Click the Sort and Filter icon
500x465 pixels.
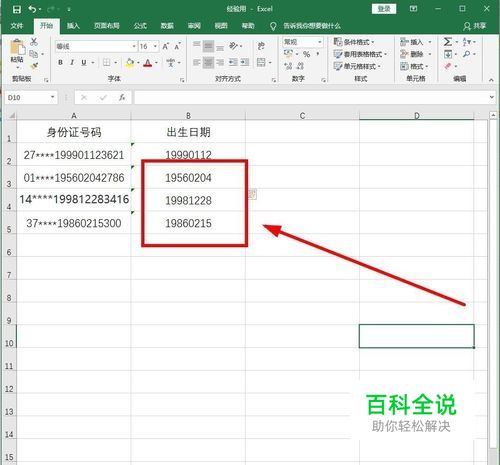coord(467,42)
